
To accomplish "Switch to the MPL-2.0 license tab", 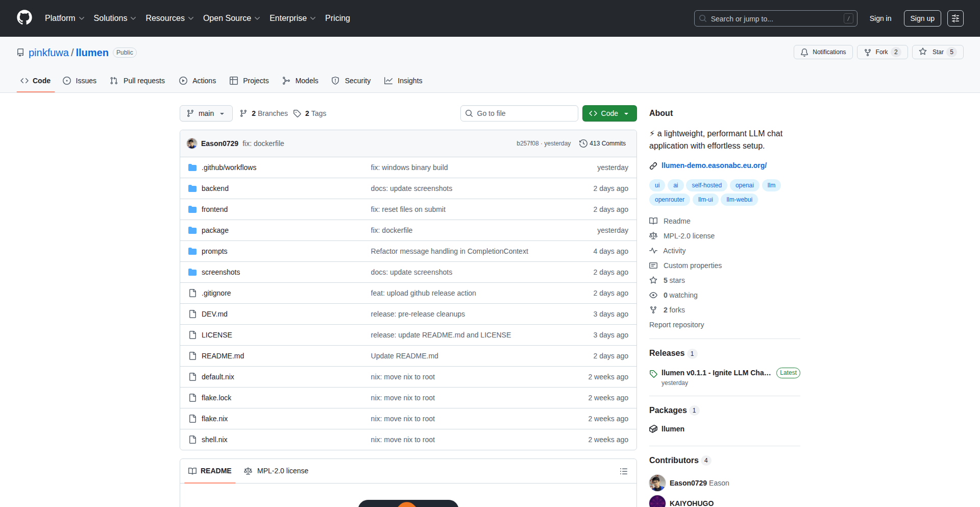I will (x=276, y=471).
